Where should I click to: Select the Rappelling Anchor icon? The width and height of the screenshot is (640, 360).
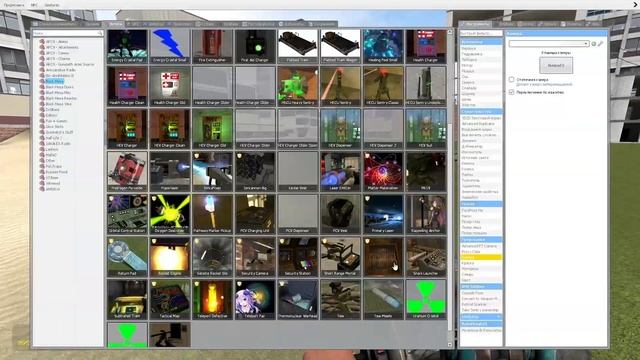425,214
